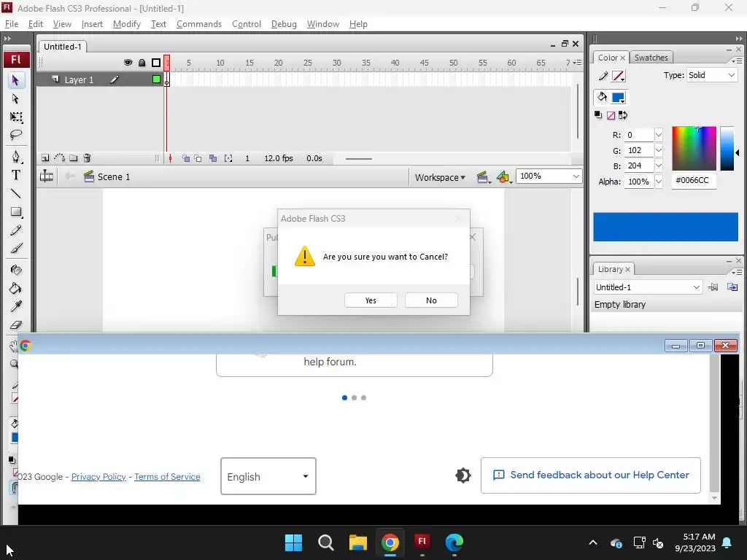Select the Brush tool
747x560 pixels.
pyautogui.click(x=16, y=249)
